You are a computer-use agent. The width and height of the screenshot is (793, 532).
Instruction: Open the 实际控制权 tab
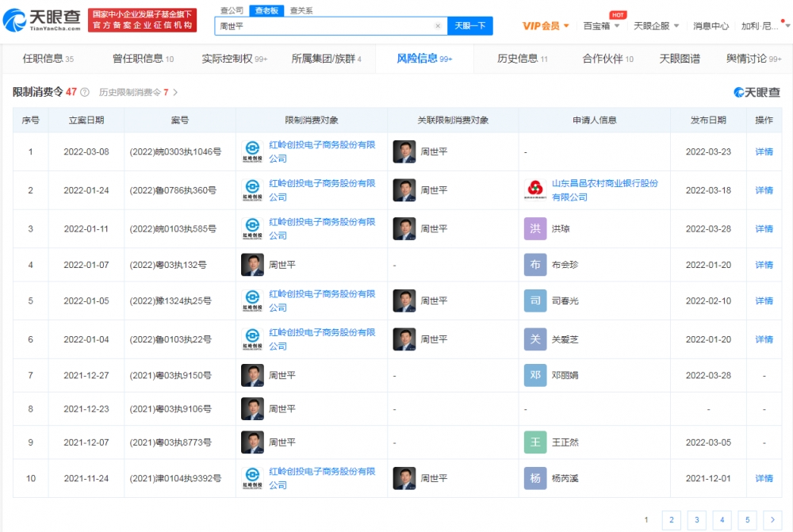(235, 59)
